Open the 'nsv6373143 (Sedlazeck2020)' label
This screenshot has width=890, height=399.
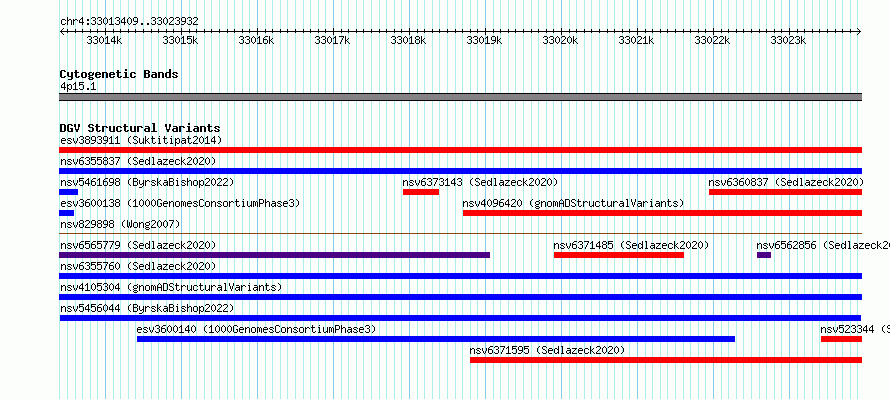(481, 182)
